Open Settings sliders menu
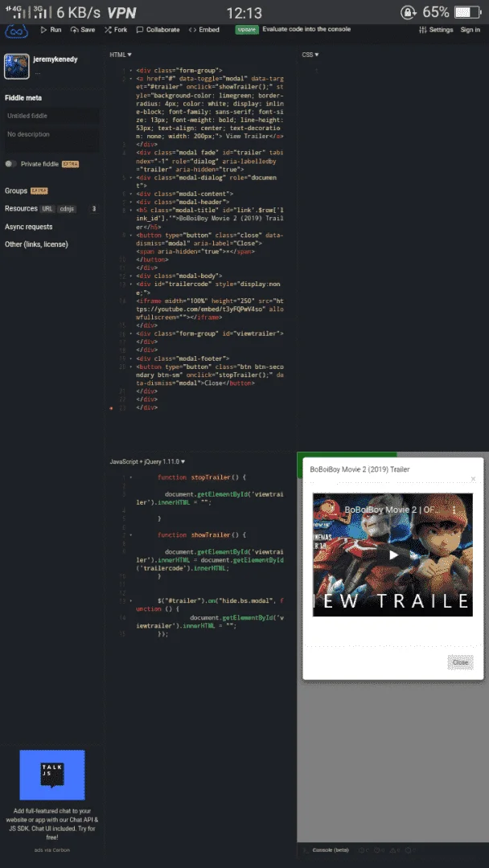Screen dimensions: 489x868 [436, 30]
